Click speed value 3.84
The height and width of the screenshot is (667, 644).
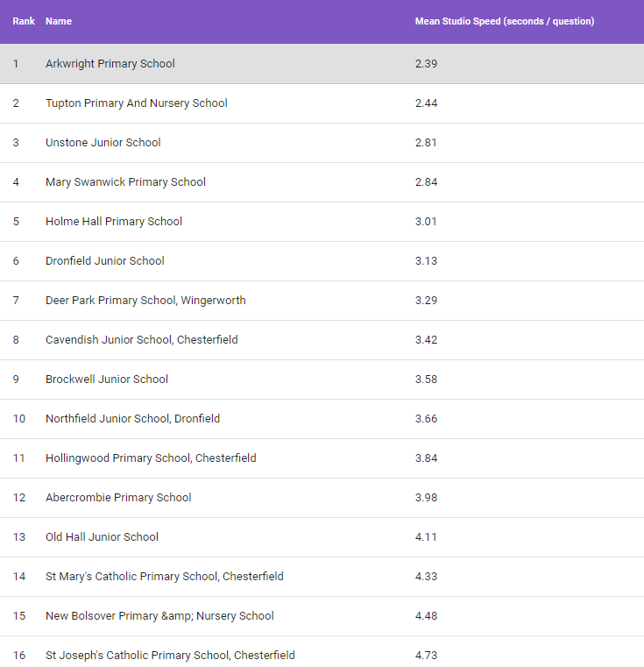426,458
